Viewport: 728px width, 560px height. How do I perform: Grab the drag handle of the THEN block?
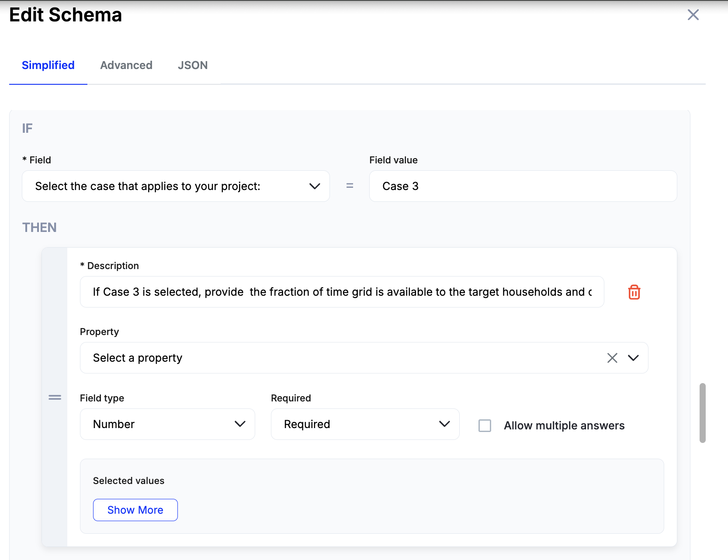click(55, 398)
